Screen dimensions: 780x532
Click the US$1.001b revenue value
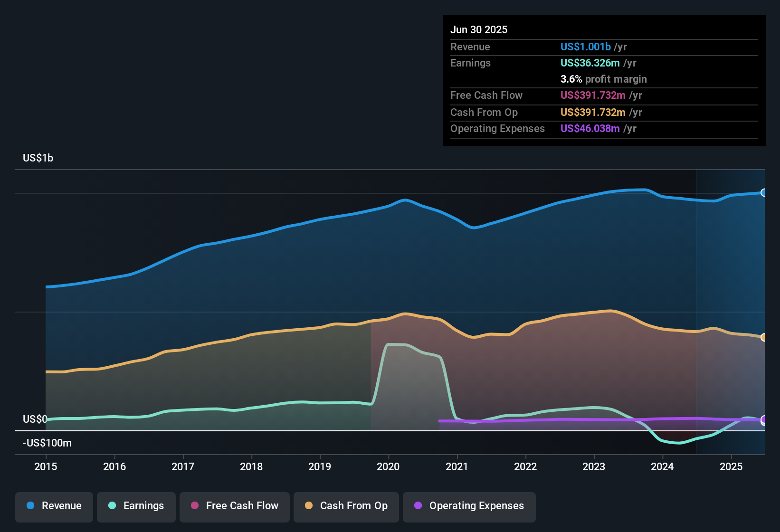click(585, 47)
